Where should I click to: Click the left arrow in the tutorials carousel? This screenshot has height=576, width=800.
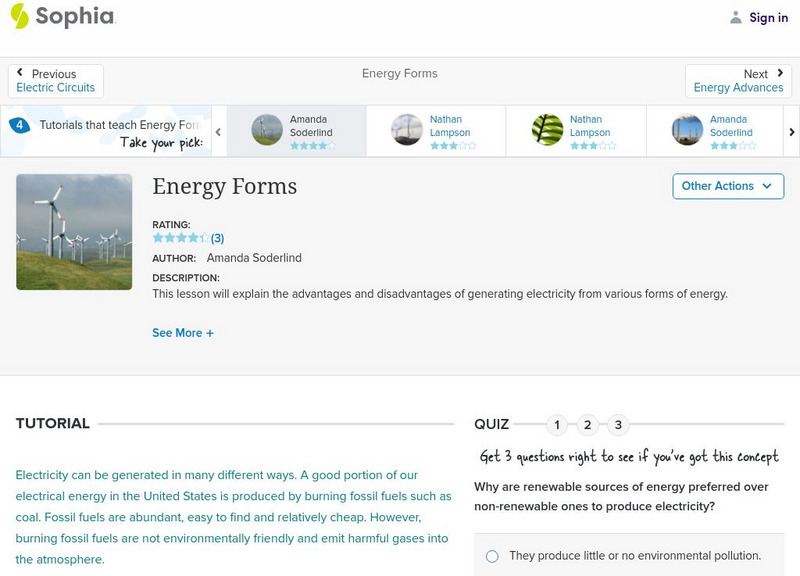pyautogui.click(x=219, y=131)
